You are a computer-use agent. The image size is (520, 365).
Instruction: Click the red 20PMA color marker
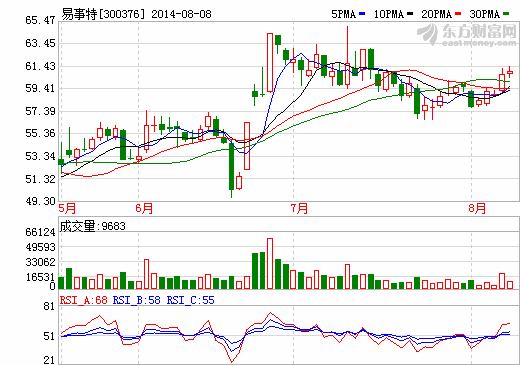(x=458, y=14)
